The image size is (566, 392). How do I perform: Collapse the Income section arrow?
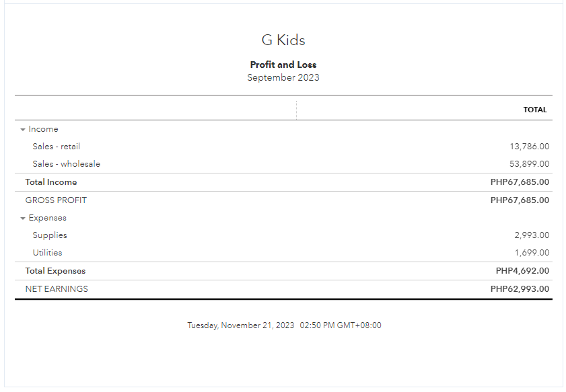[x=23, y=129]
